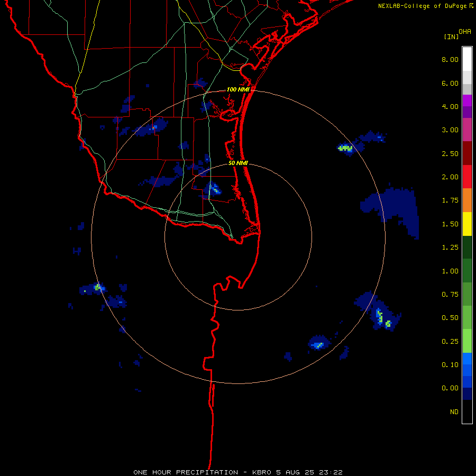Click the 4.00 legend value
476x476 pixels.
(450, 106)
